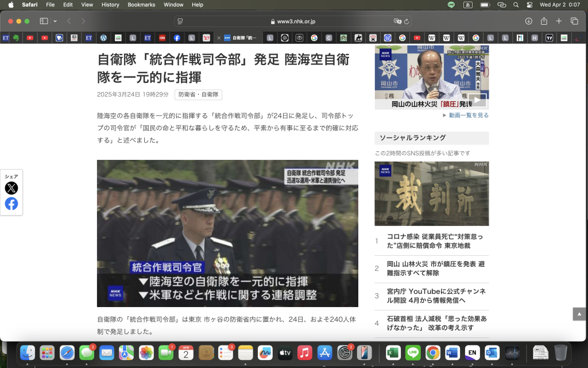Share the article via the X icon
Screen dimensions: 588x368
[x=11, y=188]
